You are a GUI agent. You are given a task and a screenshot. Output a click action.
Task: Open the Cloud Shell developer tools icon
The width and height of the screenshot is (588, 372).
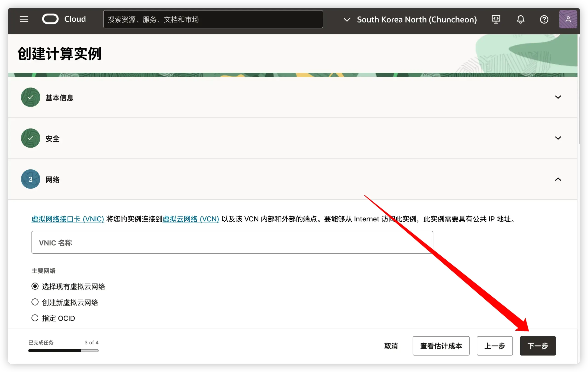496,19
